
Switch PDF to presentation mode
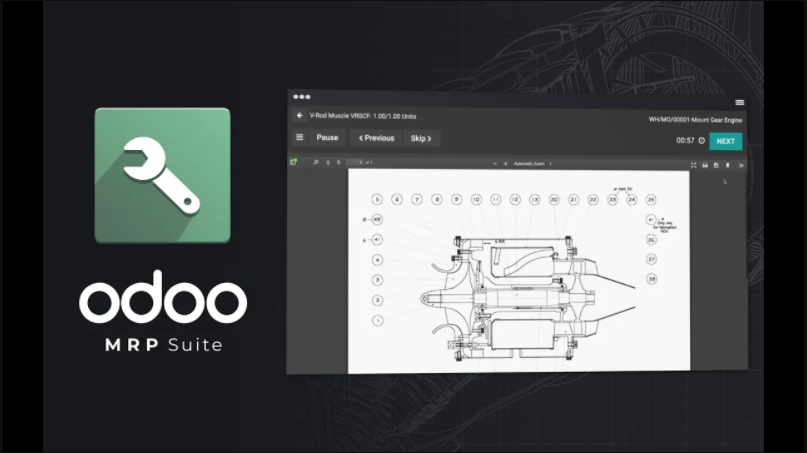[693, 165]
